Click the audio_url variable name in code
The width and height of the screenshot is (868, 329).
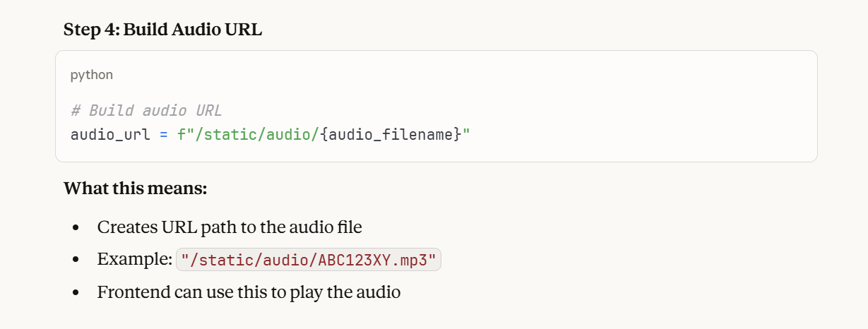tap(109, 133)
